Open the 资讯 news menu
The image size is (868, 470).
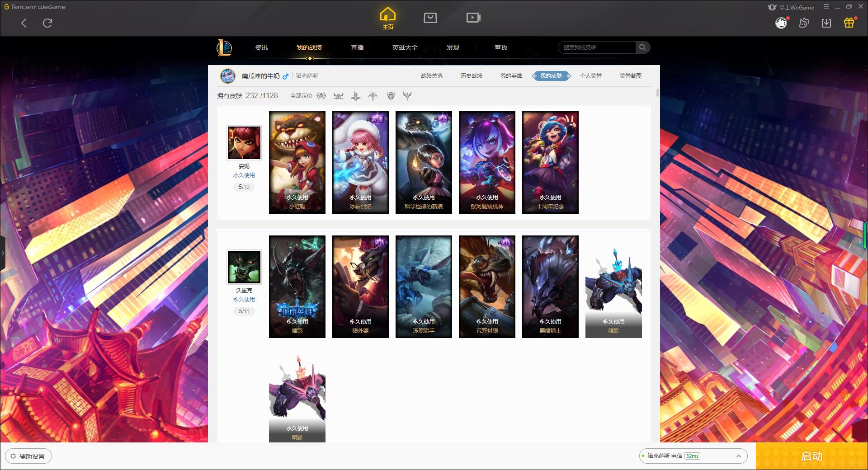pos(261,47)
